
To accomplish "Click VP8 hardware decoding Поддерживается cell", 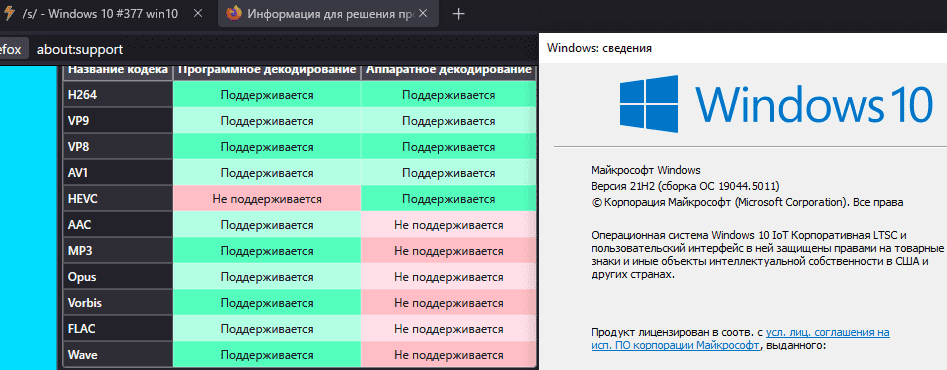I will pos(449,147).
